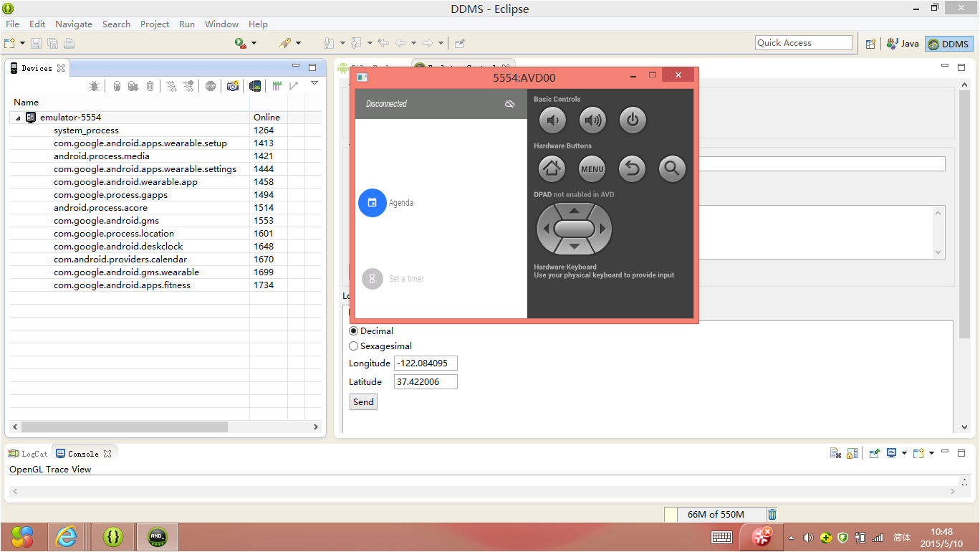Click the New wizard toolbar icon
This screenshot has width=980, height=552.
point(10,44)
